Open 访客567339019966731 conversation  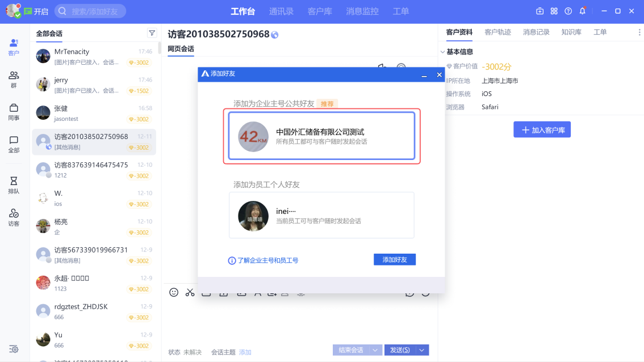click(x=94, y=255)
